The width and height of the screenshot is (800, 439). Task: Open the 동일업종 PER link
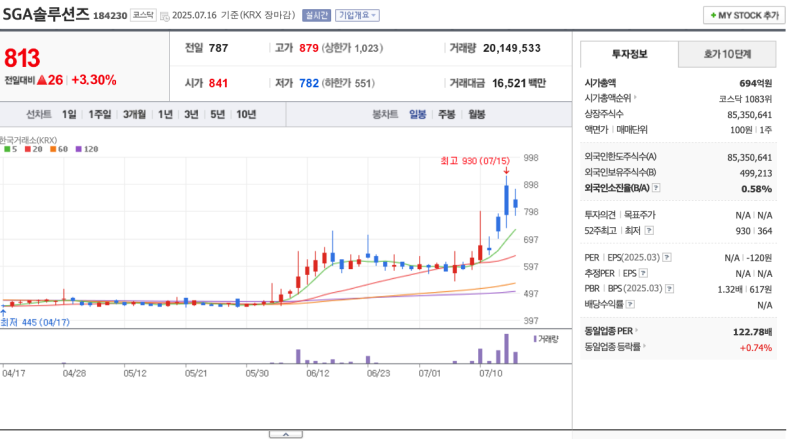611,331
